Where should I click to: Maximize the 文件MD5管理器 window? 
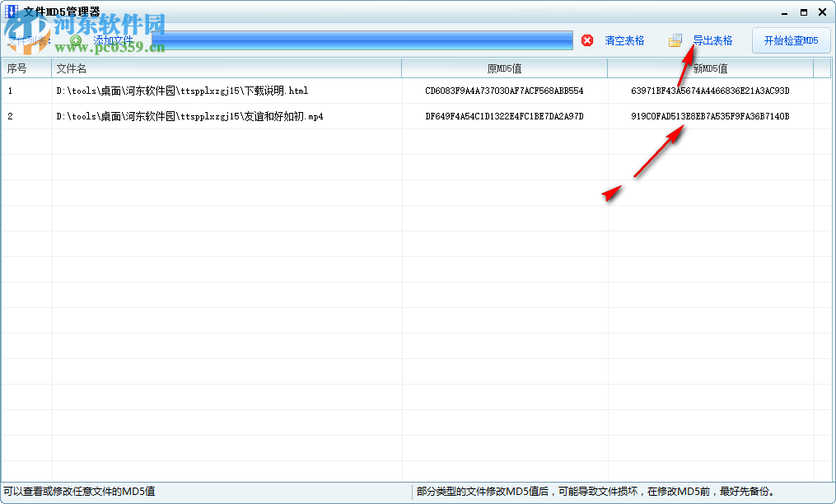[x=804, y=12]
